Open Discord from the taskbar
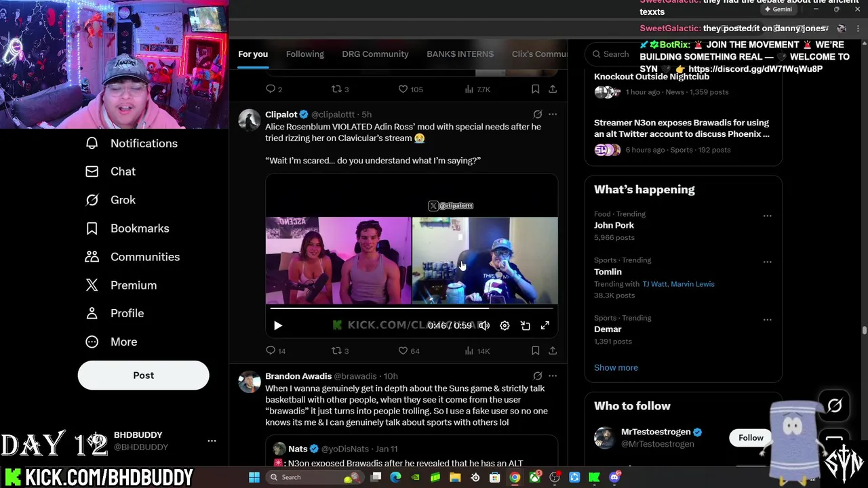This screenshot has height=488, width=868. (614, 477)
